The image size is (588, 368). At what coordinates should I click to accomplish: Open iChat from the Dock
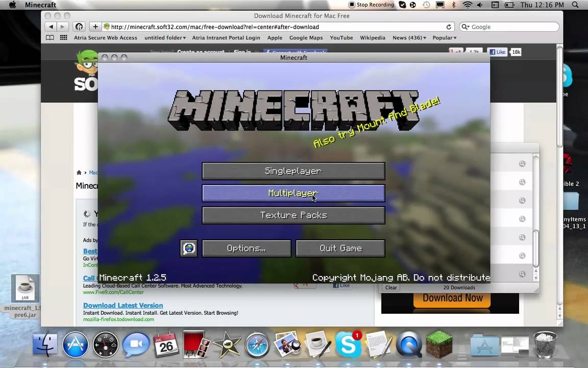[136, 344]
